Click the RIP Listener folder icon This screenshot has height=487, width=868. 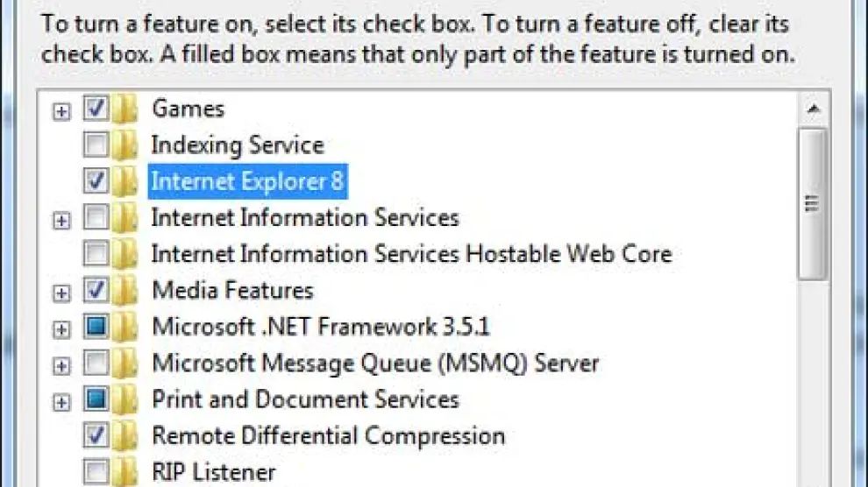[125, 473]
